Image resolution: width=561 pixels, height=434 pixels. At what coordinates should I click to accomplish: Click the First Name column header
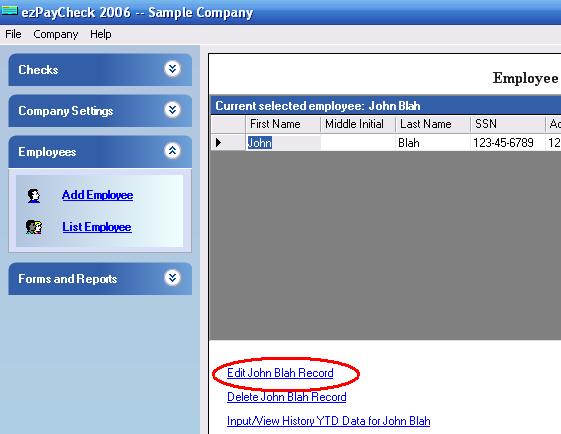283,124
